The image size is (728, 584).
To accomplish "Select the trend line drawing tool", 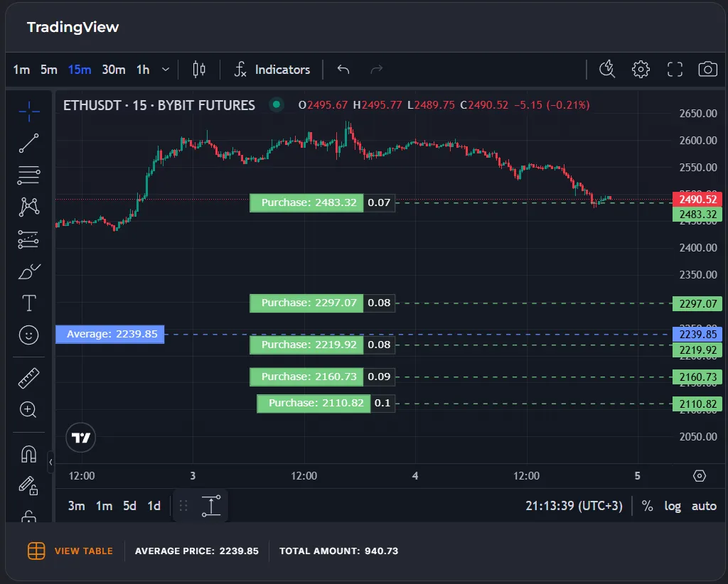I will (29, 143).
